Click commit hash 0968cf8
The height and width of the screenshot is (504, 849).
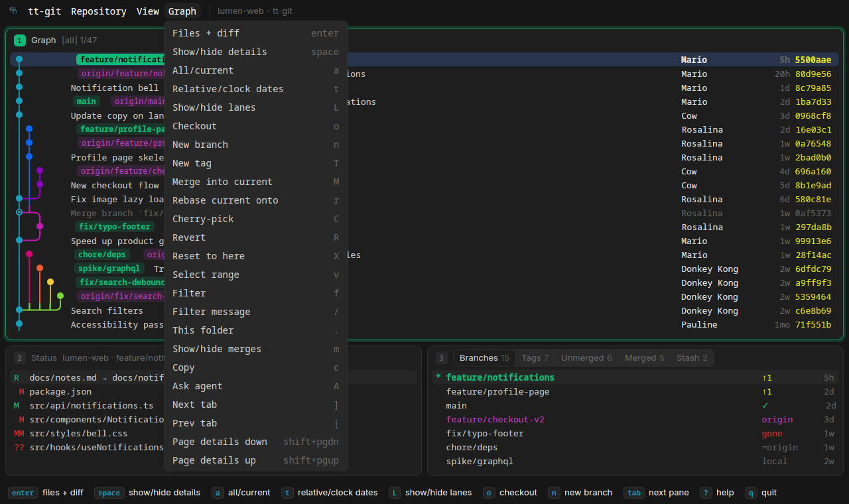(x=813, y=116)
